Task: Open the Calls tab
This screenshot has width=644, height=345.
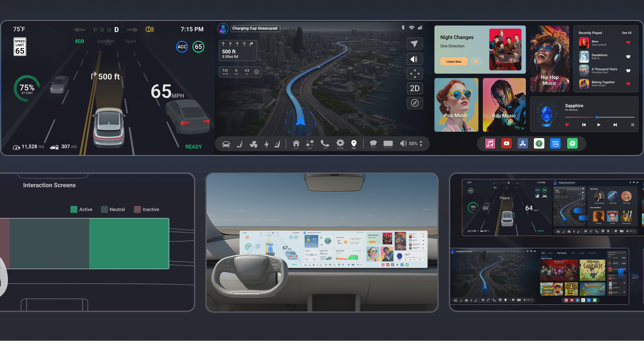Action: point(325,144)
